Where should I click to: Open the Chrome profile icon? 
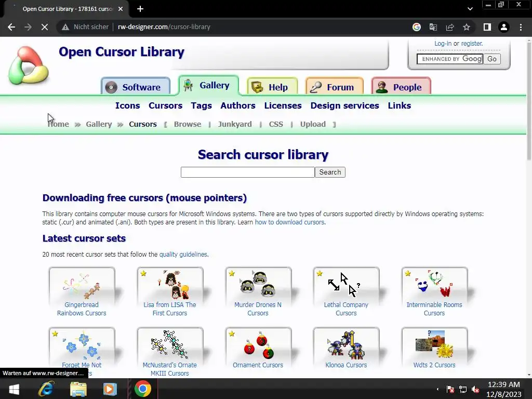tap(504, 27)
